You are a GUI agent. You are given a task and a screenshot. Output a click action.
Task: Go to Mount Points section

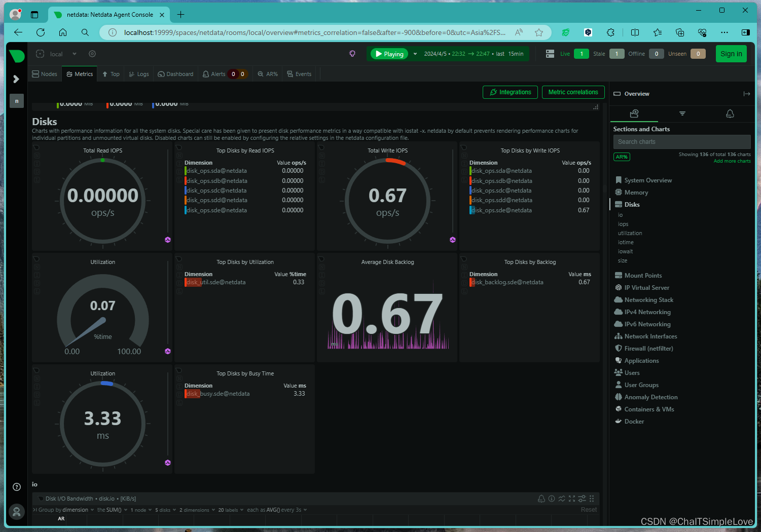643,276
